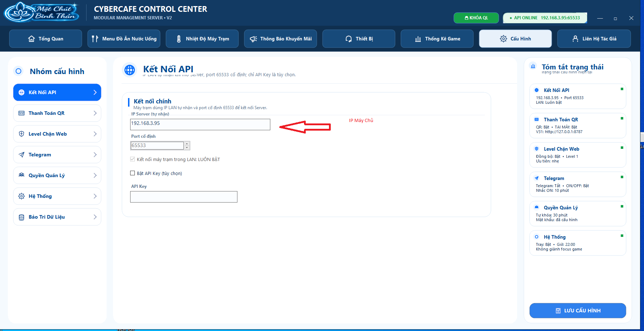The height and width of the screenshot is (331, 644).
Task: Click the house icon on Tổng Quan
Action: [31, 39]
